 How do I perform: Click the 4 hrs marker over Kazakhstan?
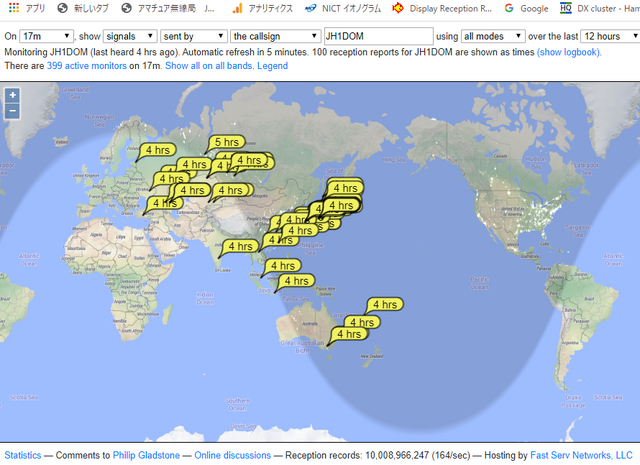[x=230, y=190]
